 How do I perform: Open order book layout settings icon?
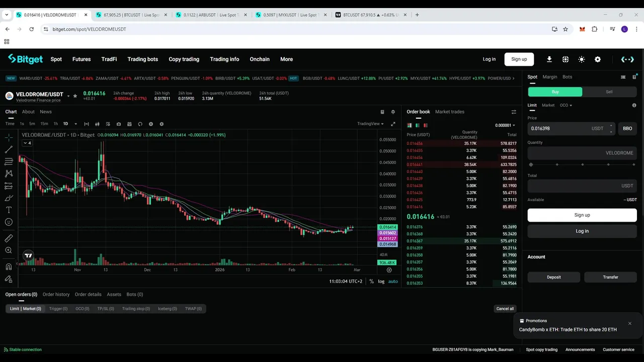tap(514, 112)
